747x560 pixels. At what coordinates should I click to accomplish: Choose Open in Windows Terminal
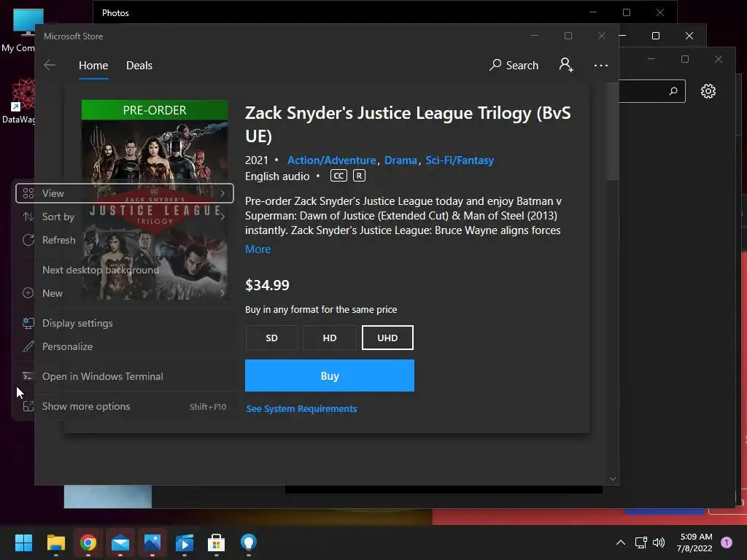click(124, 377)
